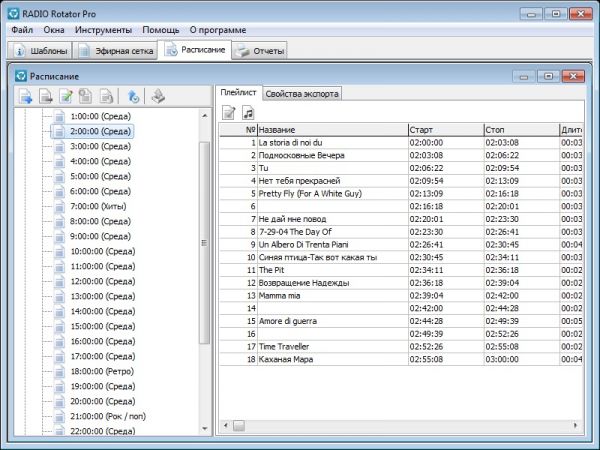Click the music note icon in playlist toolbar
600x450 pixels.
pos(248,112)
